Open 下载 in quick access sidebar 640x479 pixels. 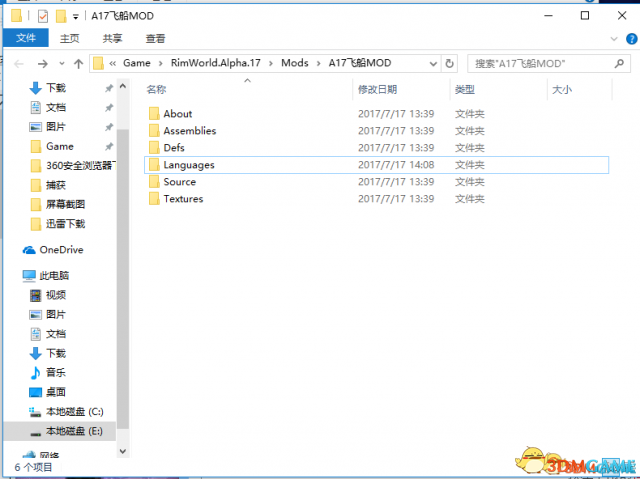56,88
